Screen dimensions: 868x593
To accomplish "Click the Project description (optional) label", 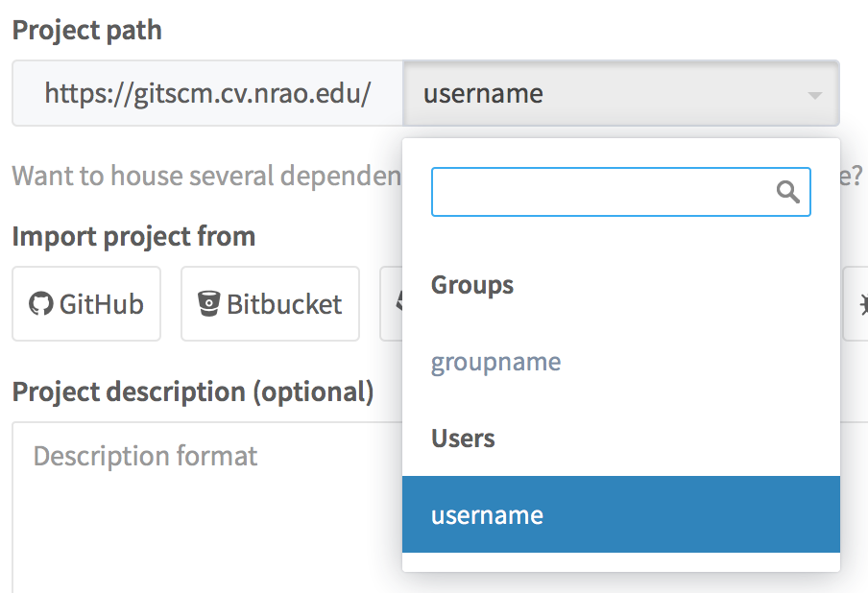I will (192, 391).
